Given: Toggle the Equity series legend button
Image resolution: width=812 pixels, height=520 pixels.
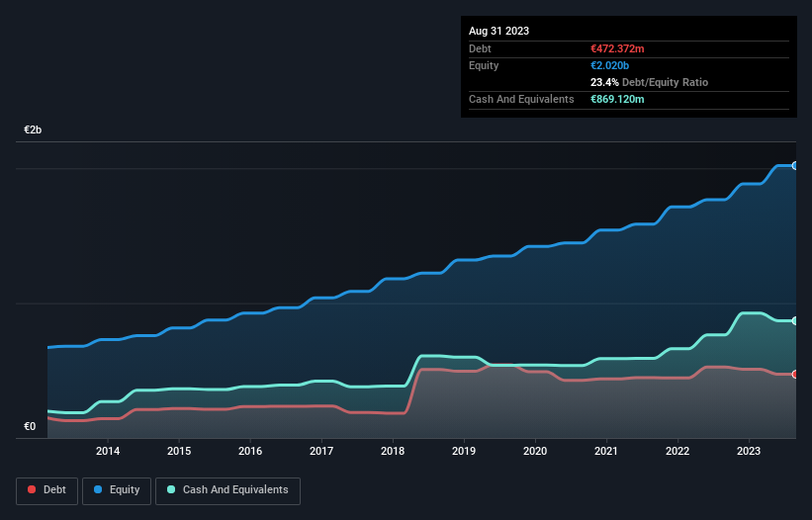Looking at the screenshot, I should click(x=117, y=490).
